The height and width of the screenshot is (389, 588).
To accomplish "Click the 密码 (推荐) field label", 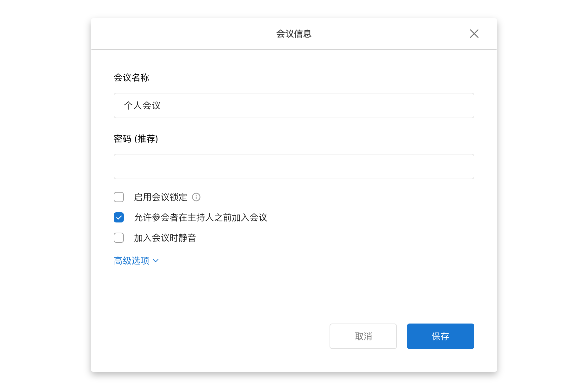I will point(136,139).
